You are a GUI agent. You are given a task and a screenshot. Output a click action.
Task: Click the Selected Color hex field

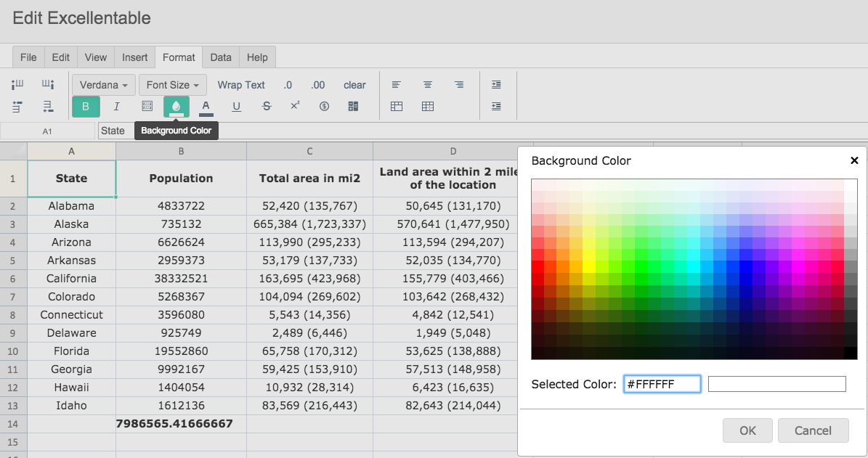[662, 384]
